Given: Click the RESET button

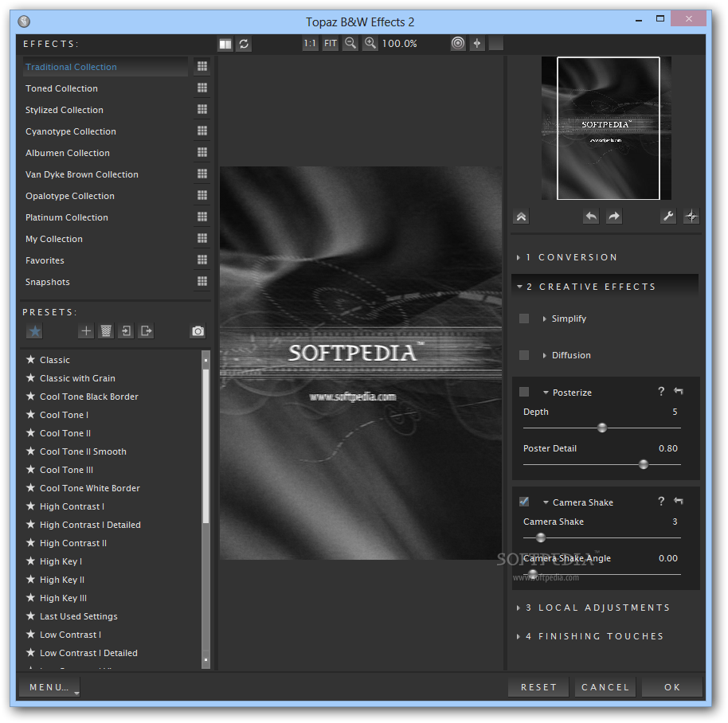Looking at the screenshot, I should pyautogui.click(x=538, y=687).
